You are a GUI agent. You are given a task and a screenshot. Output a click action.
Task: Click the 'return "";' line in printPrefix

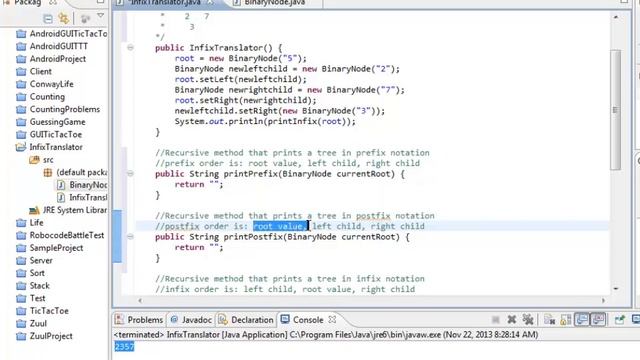pos(199,184)
